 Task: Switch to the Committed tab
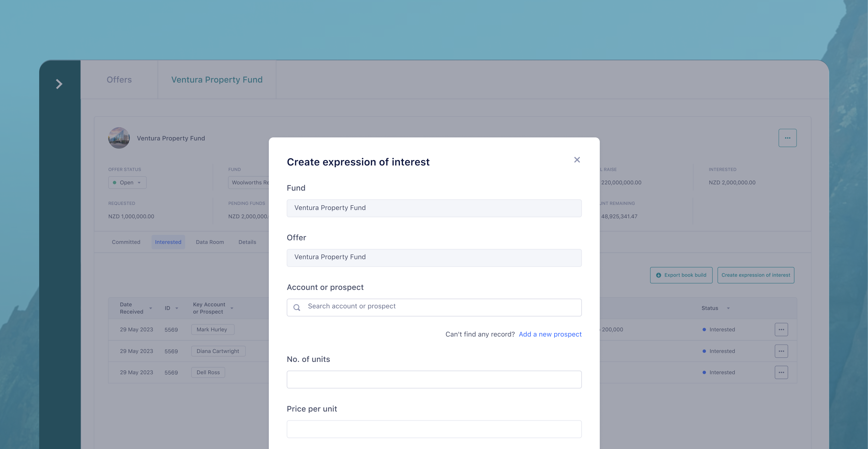pos(126,242)
